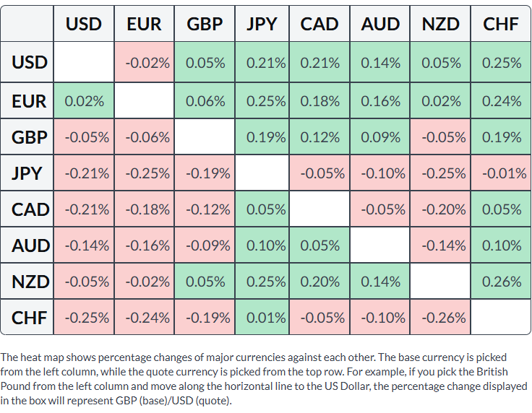
Task: Click the CHF/JPY cell showing 0.01%
Action: [262, 317]
